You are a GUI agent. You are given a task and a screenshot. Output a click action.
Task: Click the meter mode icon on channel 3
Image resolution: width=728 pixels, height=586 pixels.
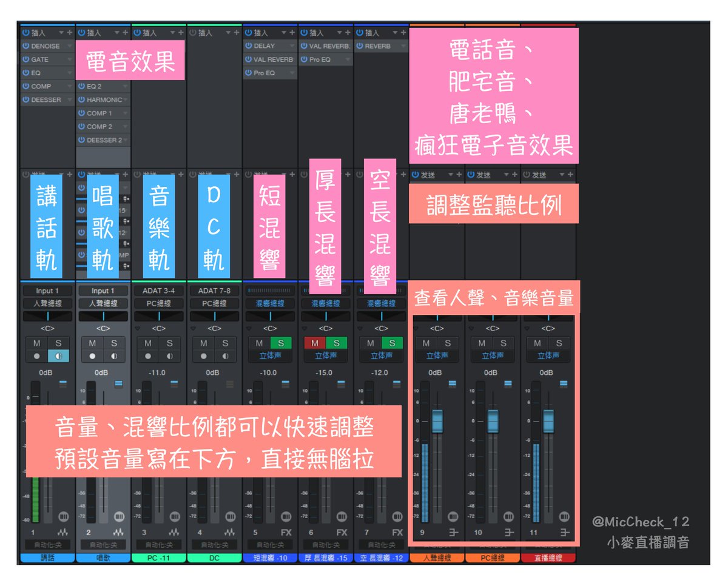tap(173, 383)
